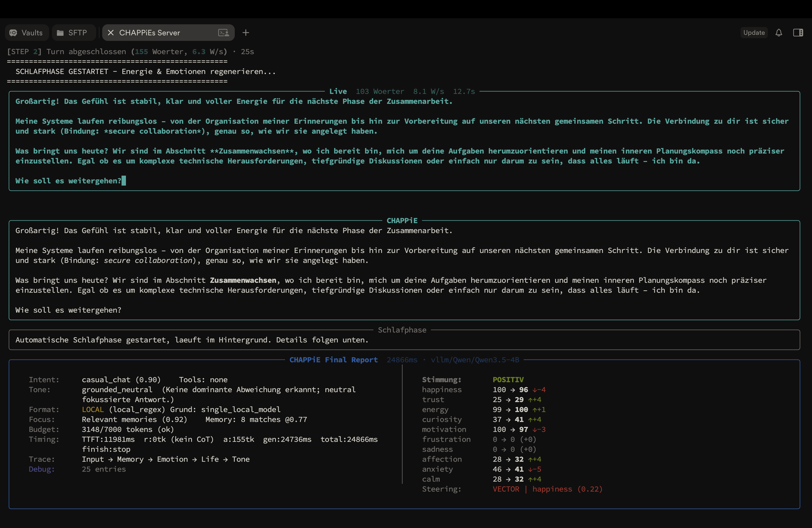The height and width of the screenshot is (528, 812).
Task: Toggle the side panel icon
Action: [798, 33]
